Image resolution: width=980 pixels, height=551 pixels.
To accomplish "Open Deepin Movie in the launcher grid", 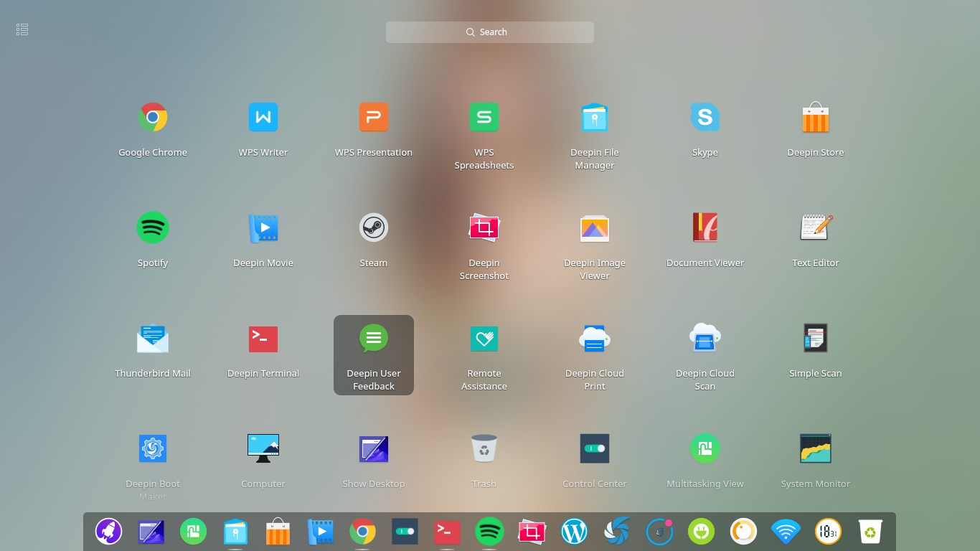I will click(x=263, y=227).
